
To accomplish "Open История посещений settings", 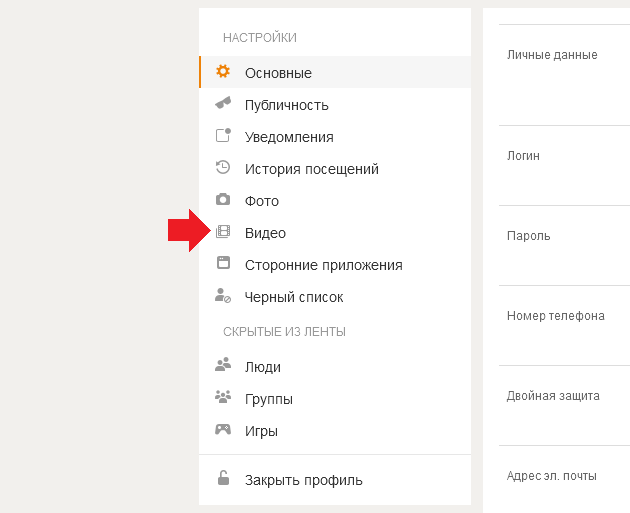I will coord(335,169).
